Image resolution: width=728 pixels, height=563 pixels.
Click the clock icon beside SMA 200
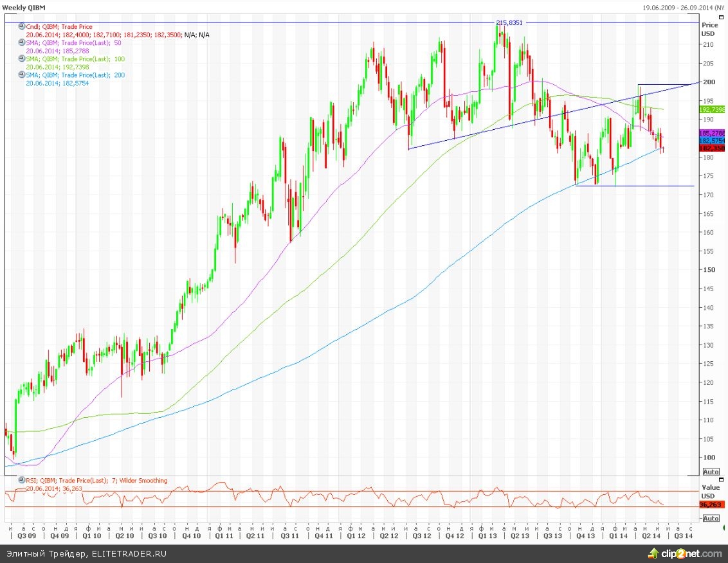click(21, 75)
